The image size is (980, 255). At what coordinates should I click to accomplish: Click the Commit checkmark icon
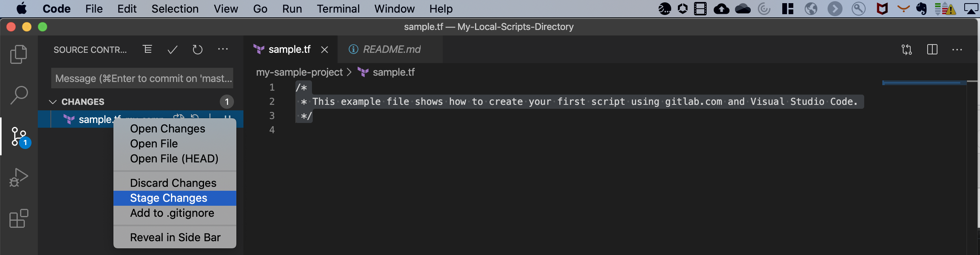point(173,50)
